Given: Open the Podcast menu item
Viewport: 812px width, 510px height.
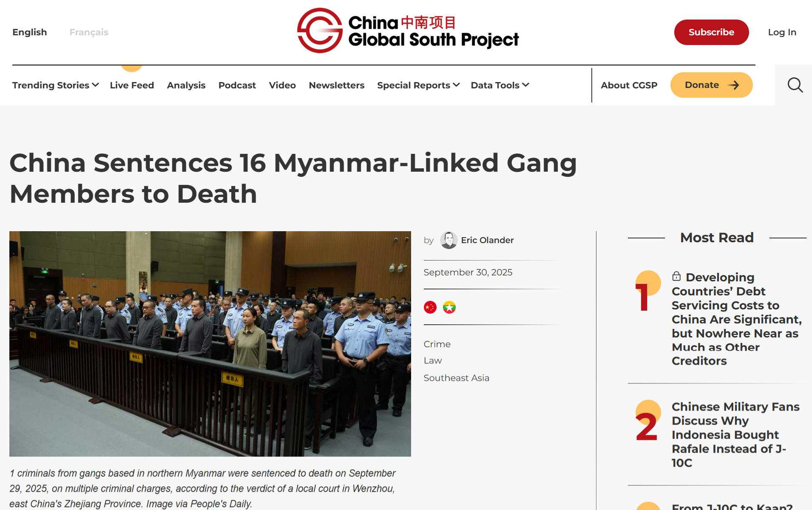Looking at the screenshot, I should point(237,85).
